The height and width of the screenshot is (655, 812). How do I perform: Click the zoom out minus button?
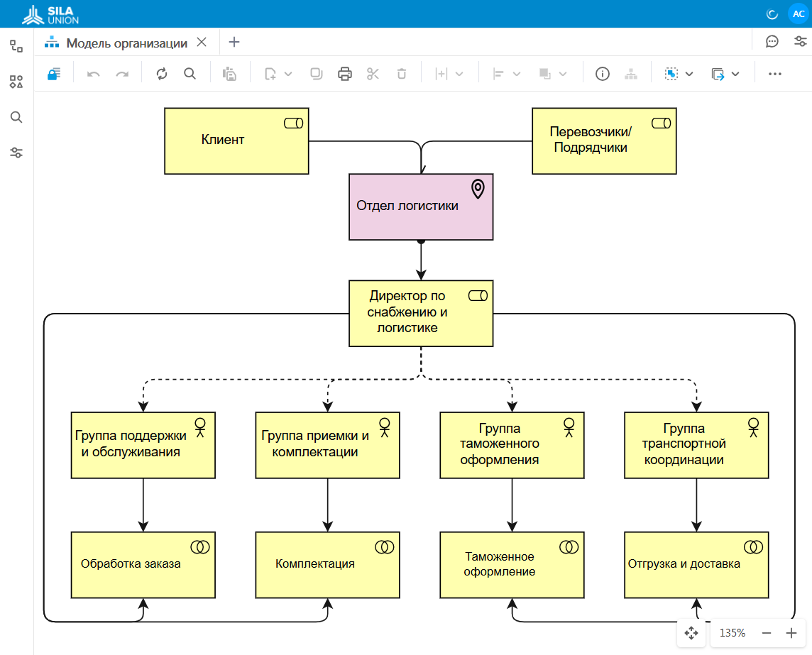[767, 633]
